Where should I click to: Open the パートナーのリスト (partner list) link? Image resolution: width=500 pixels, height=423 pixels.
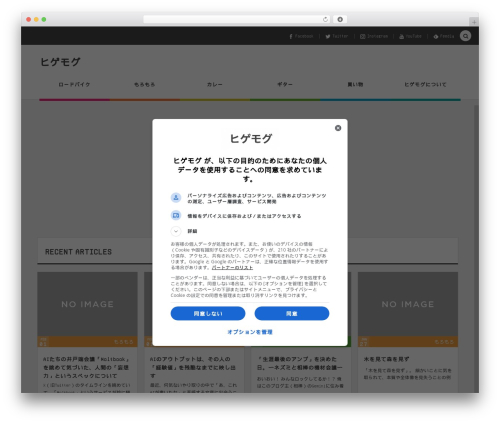click(x=232, y=268)
